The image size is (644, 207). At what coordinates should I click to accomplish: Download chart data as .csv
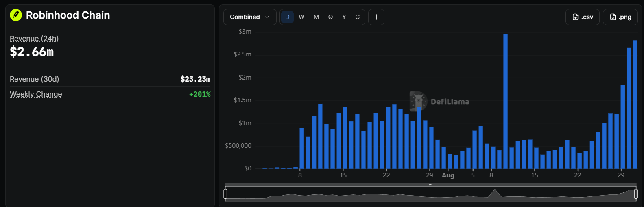pos(583,17)
